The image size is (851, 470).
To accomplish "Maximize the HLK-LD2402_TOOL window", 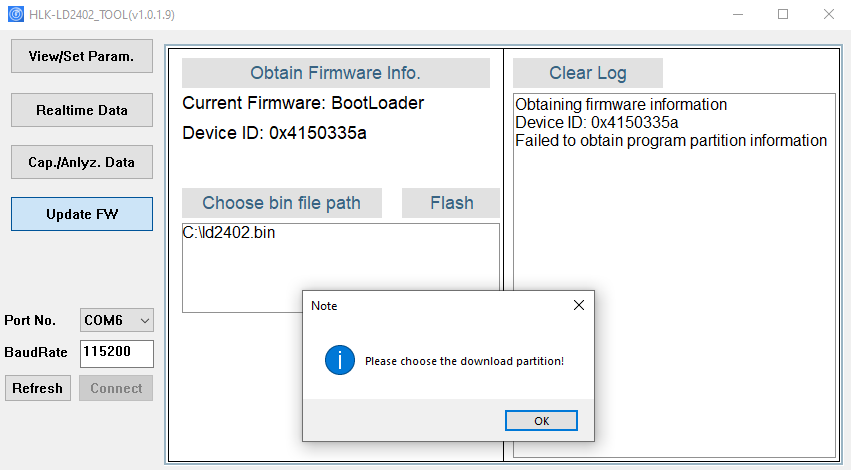I will [x=783, y=14].
